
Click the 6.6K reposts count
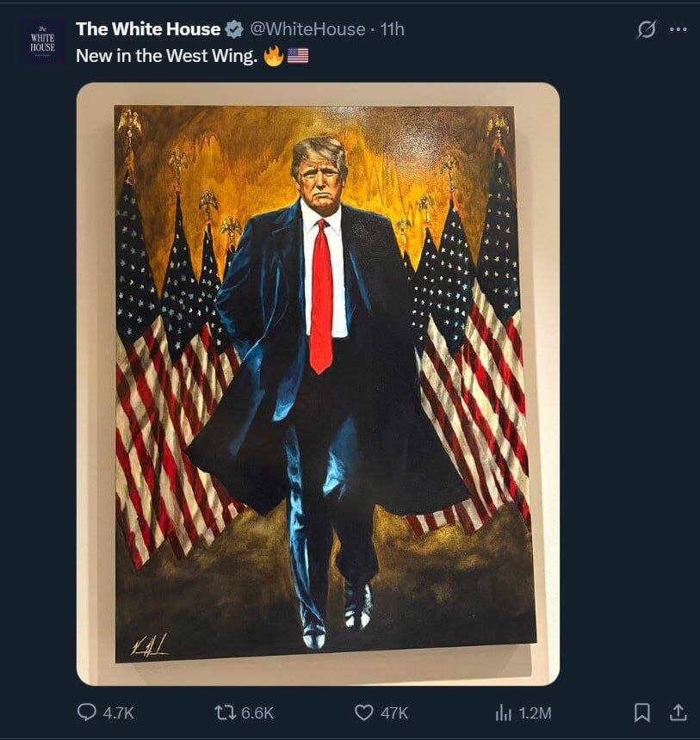point(257,712)
